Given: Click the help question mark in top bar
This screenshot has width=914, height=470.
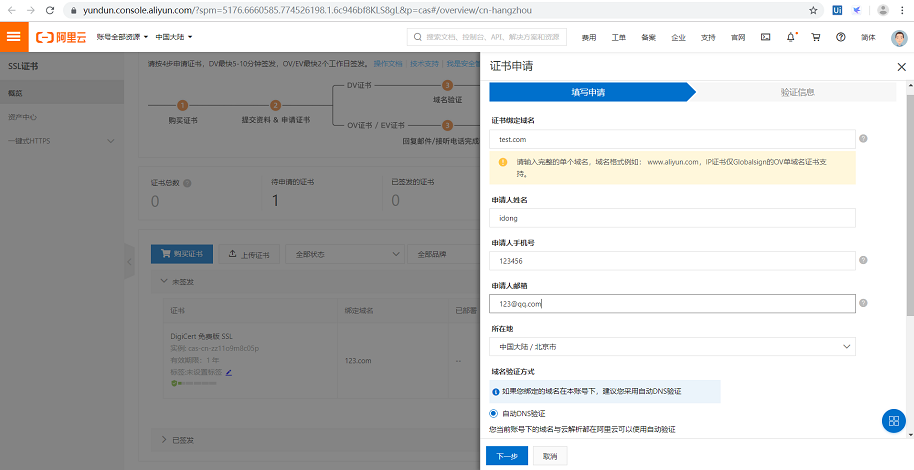Looking at the screenshot, I should pyautogui.click(x=840, y=37).
